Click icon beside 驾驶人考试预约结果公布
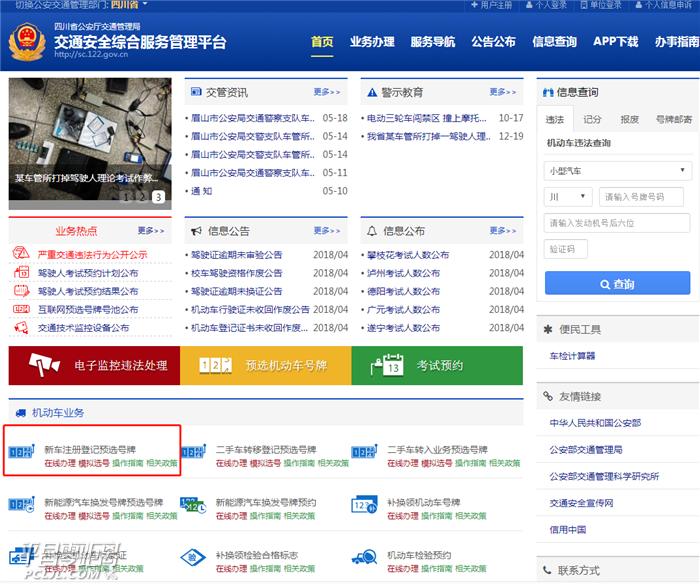The image size is (700, 585). [21, 290]
